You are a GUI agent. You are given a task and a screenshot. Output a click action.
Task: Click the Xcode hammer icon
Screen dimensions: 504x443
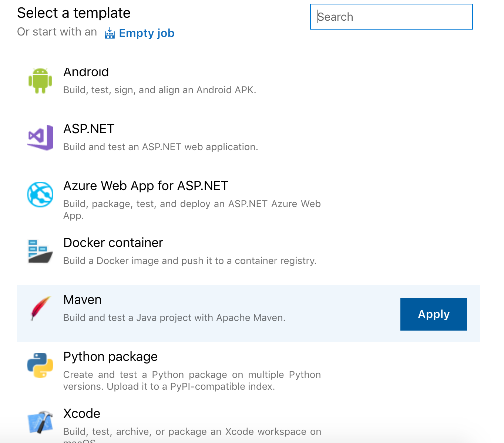point(40,422)
